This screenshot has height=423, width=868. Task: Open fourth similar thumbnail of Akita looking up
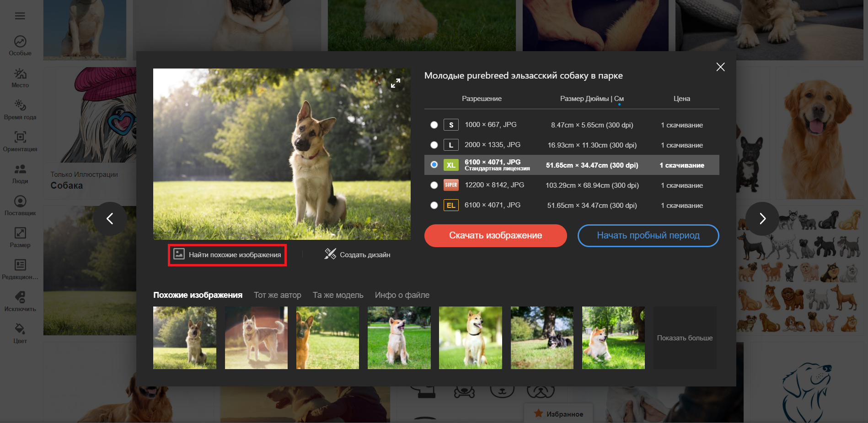pyautogui.click(x=399, y=338)
